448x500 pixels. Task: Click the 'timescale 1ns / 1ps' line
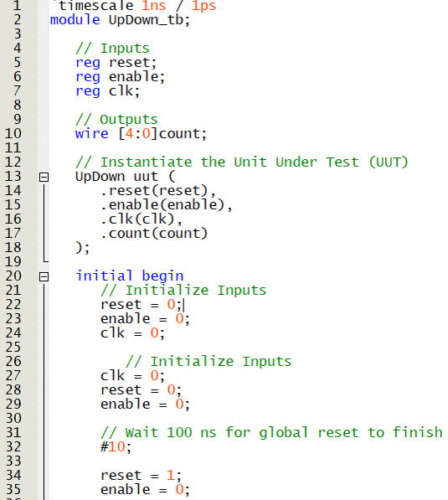tap(134, 6)
